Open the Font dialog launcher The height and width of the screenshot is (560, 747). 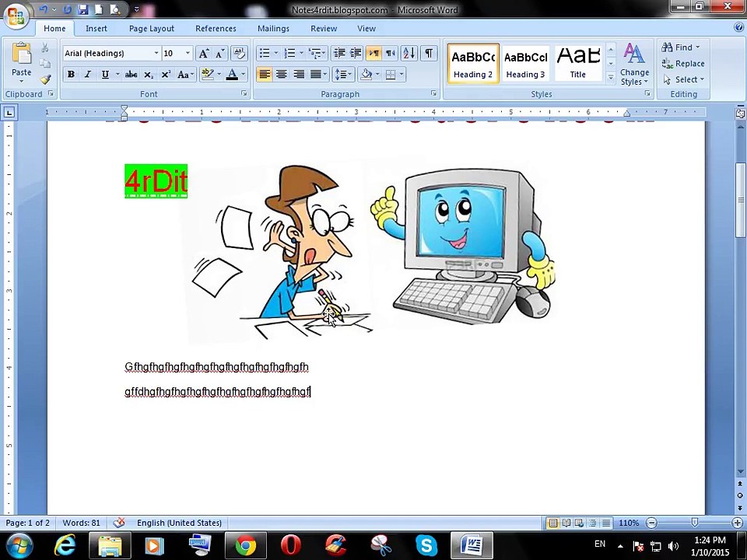(x=244, y=94)
